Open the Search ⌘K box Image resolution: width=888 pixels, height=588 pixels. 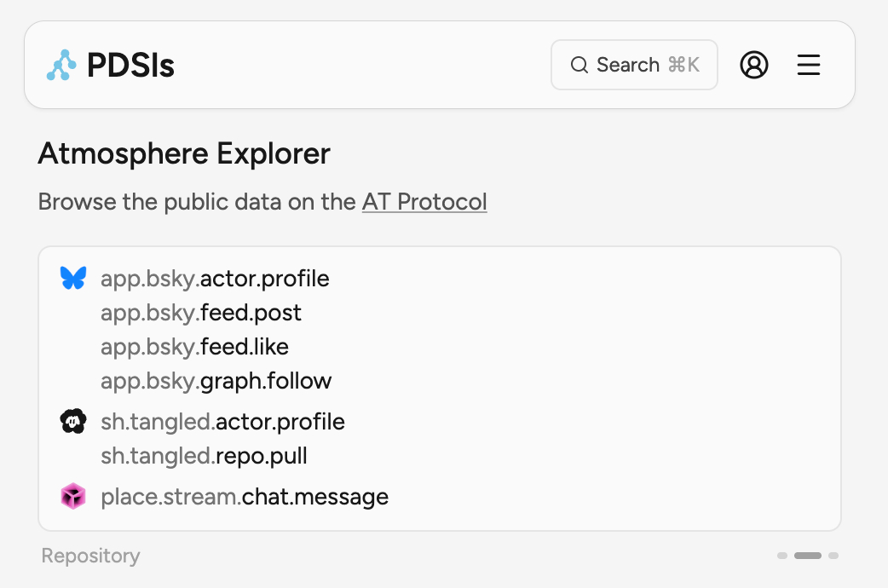(634, 65)
